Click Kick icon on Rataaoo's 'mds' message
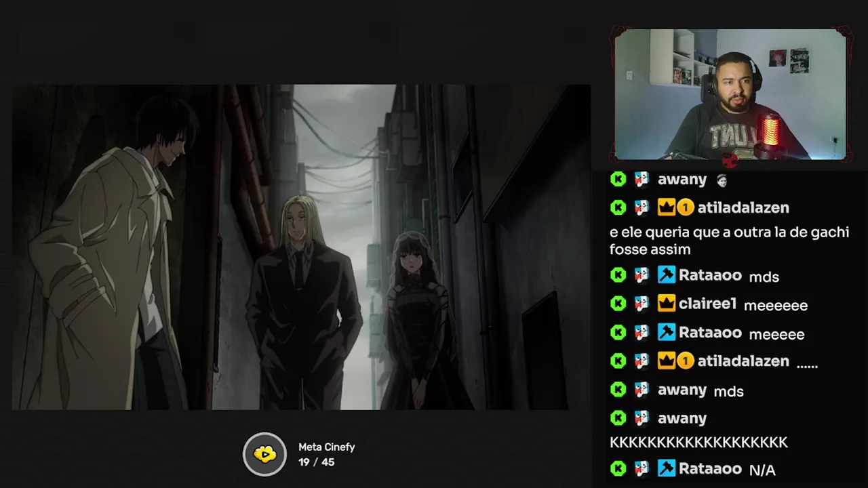868x488 pixels. (618, 275)
